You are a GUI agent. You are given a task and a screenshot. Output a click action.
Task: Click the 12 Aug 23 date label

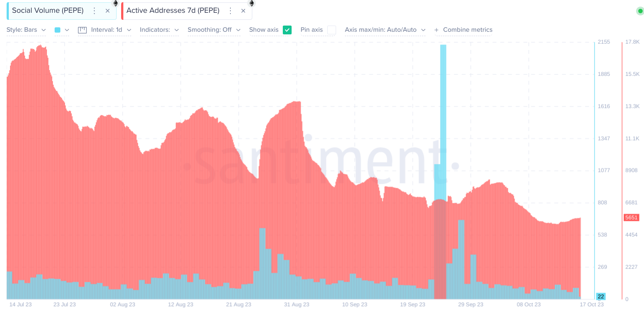click(181, 305)
